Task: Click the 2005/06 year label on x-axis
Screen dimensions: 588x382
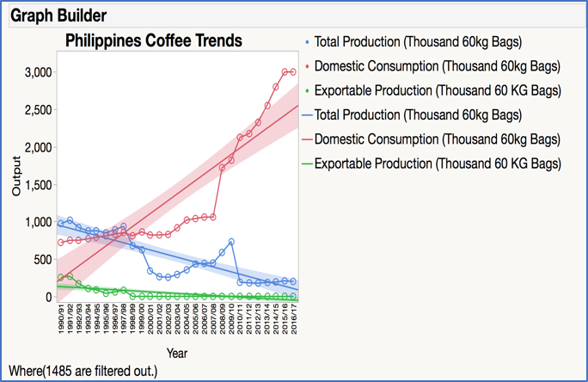Action: pos(195,319)
